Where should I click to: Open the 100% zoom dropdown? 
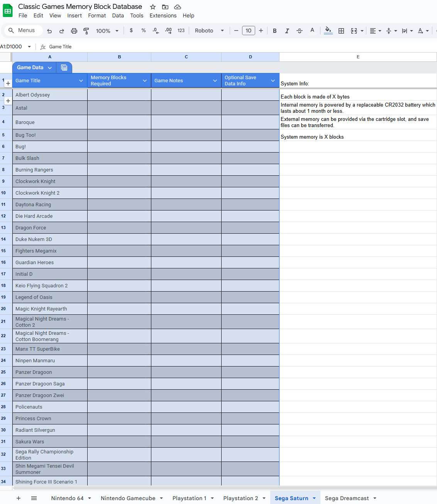[107, 31]
